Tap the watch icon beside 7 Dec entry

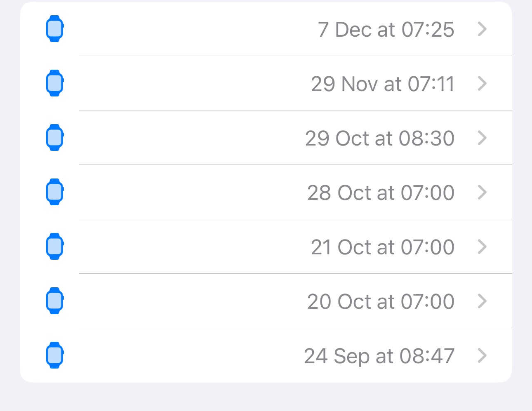point(54,29)
